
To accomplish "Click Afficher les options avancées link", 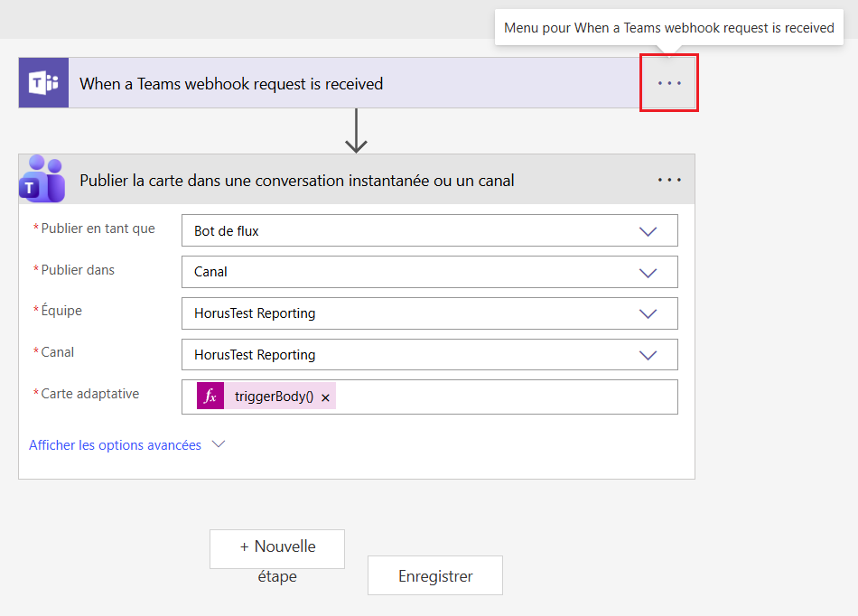I will (x=115, y=445).
